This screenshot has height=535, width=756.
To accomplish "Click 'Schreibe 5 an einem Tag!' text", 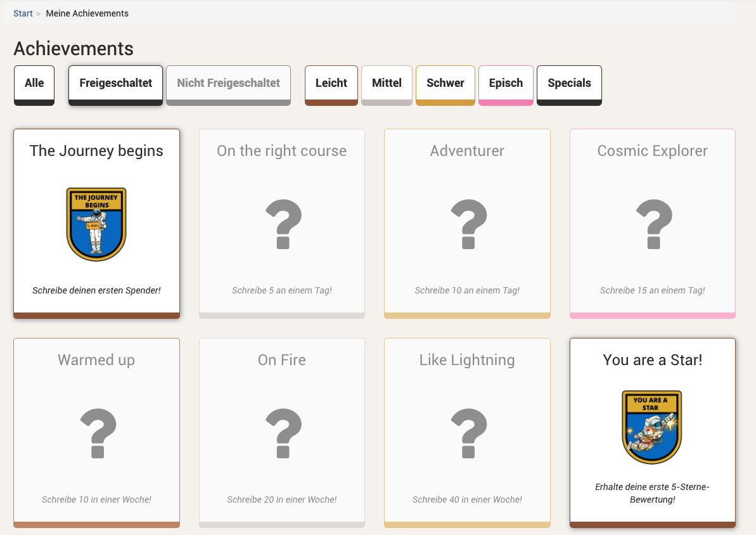I will tap(281, 290).
